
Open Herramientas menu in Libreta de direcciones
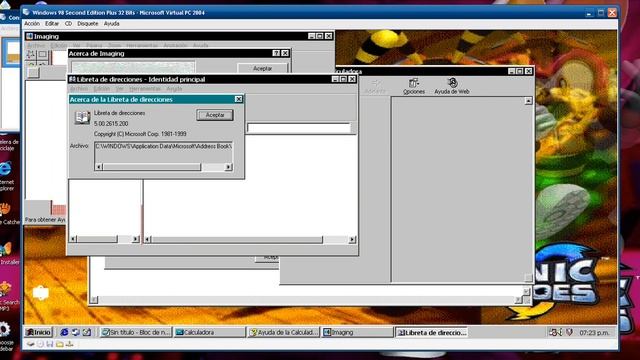(145, 89)
